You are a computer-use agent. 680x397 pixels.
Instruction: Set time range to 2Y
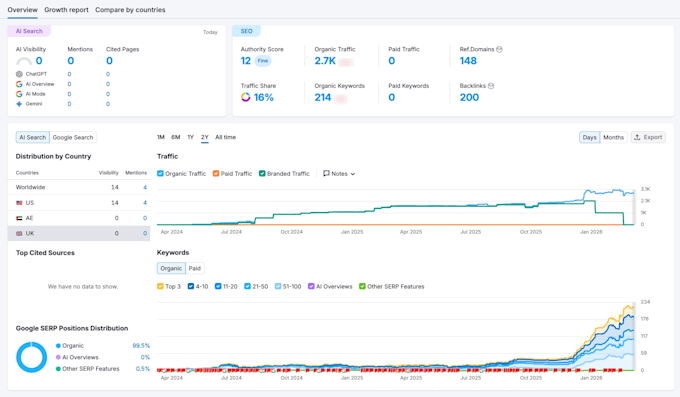(205, 137)
